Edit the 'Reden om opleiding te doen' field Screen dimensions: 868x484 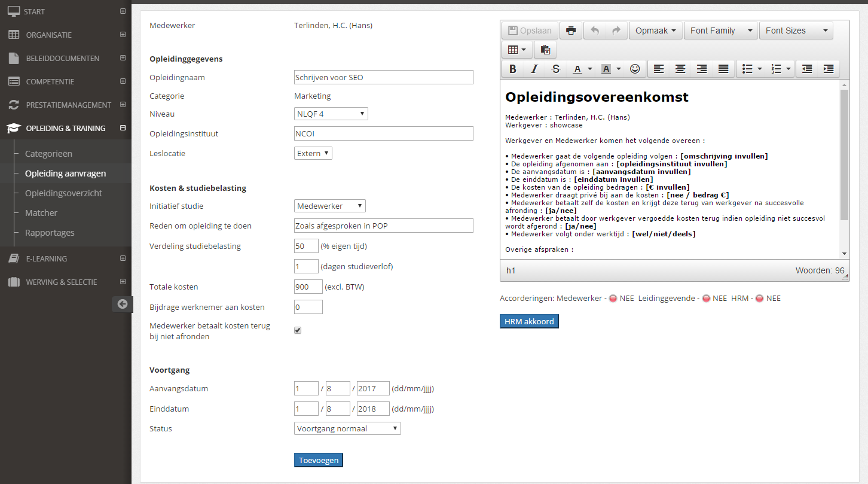(384, 226)
